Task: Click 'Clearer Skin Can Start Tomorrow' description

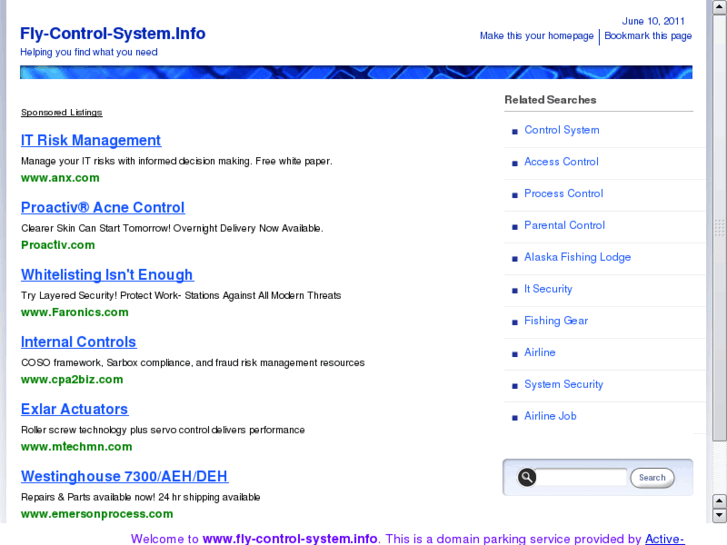Action: 172,228
